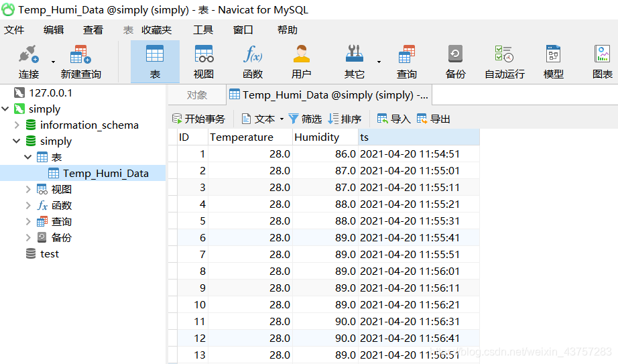The width and height of the screenshot is (618, 364).
Task: Open the Tools (工具) menu
Action: 203,30
